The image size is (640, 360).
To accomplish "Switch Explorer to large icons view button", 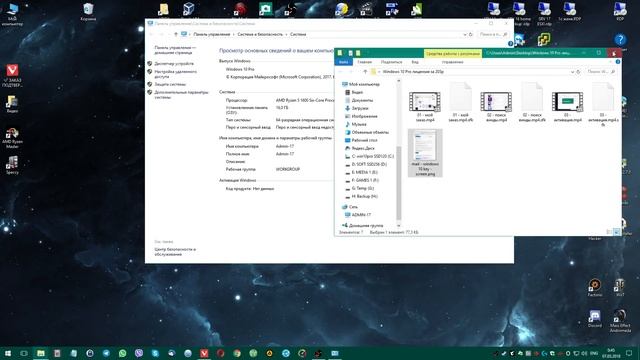I will pyautogui.click(x=616, y=232).
